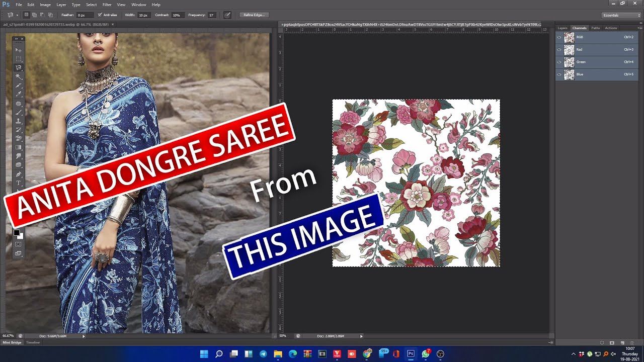Click the foreground color swatch
644x362 pixels.
pyautogui.click(x=16, y=233)
